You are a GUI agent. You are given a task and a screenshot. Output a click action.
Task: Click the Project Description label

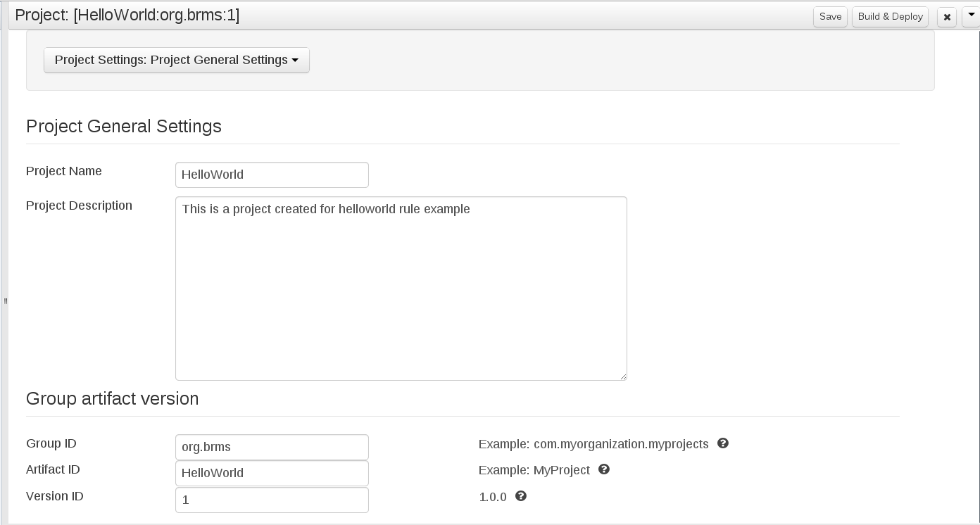[79, 205]
